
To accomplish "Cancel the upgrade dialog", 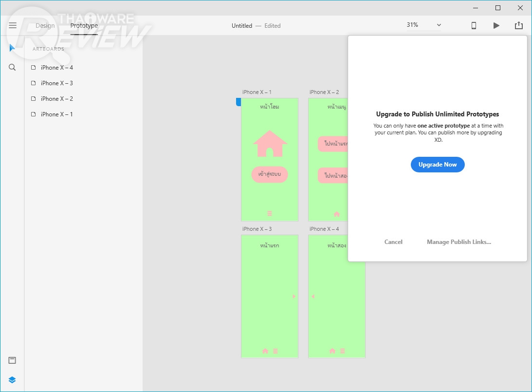I will pyautogui.click(x=393, y=242).
